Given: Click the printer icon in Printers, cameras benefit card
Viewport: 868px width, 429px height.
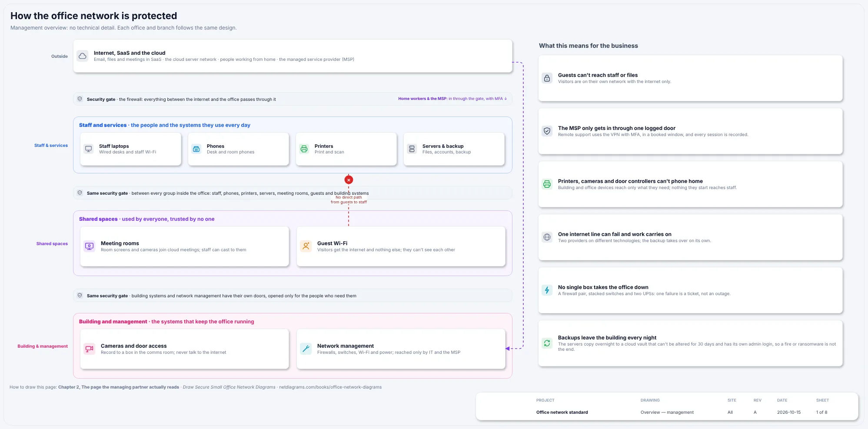Looking at the screenshot, I should (x=547, y=184).
